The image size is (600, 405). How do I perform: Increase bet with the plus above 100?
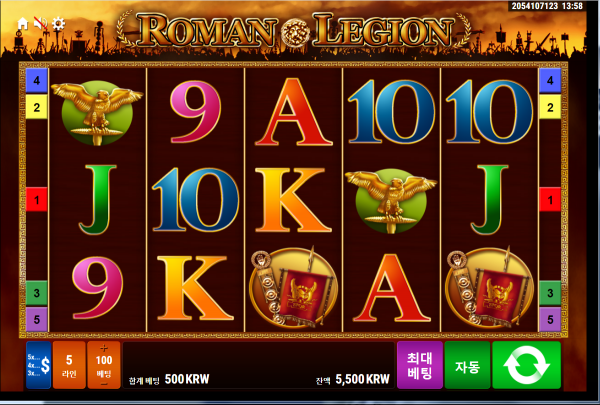[104, 348]
